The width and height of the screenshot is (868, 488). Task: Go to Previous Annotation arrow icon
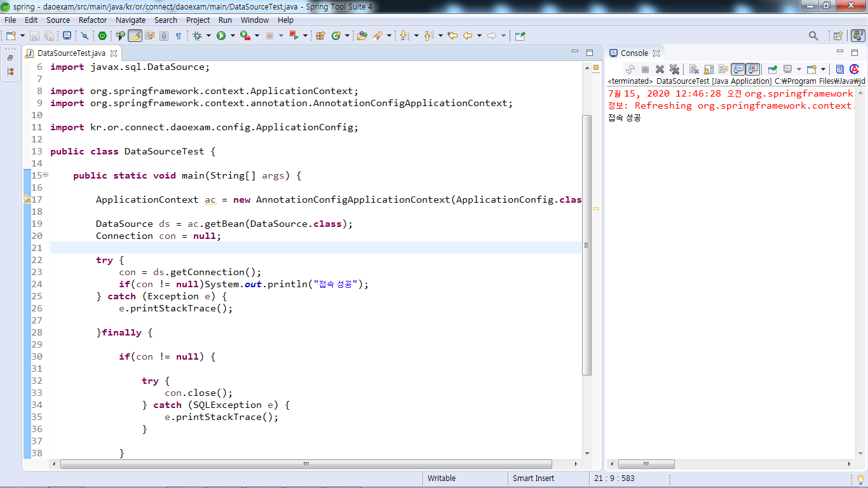click(x=428, y=36)
